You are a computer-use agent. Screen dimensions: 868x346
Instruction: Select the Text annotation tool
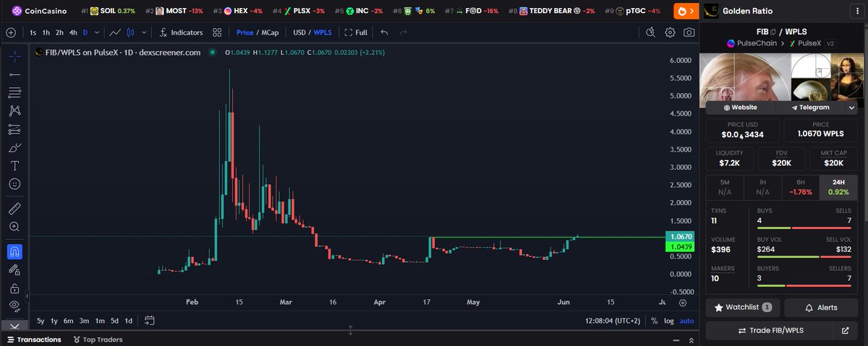[x=14, y=165]
